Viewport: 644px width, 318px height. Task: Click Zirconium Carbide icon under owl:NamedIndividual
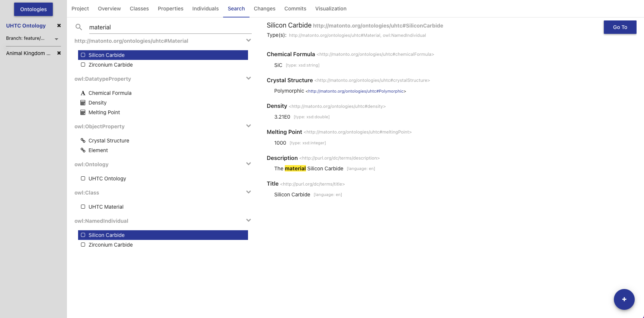coord(83,245)
